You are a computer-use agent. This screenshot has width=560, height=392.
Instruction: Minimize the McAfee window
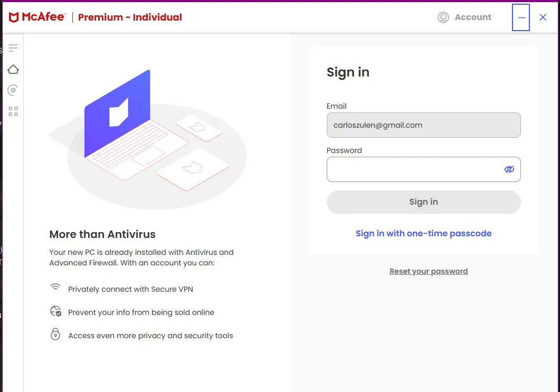click(x=521, y=17)
